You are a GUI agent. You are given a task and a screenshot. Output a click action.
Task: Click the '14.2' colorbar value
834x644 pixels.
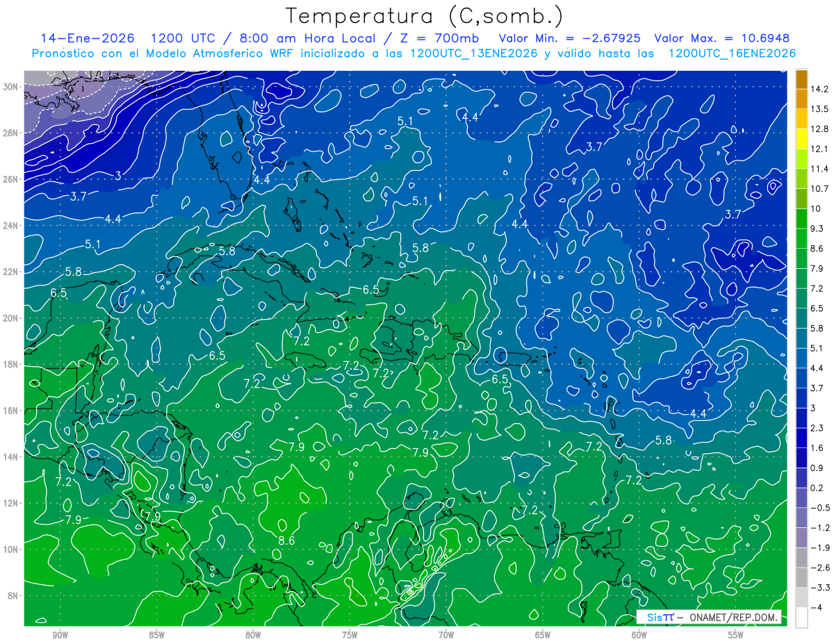point(819,89)
